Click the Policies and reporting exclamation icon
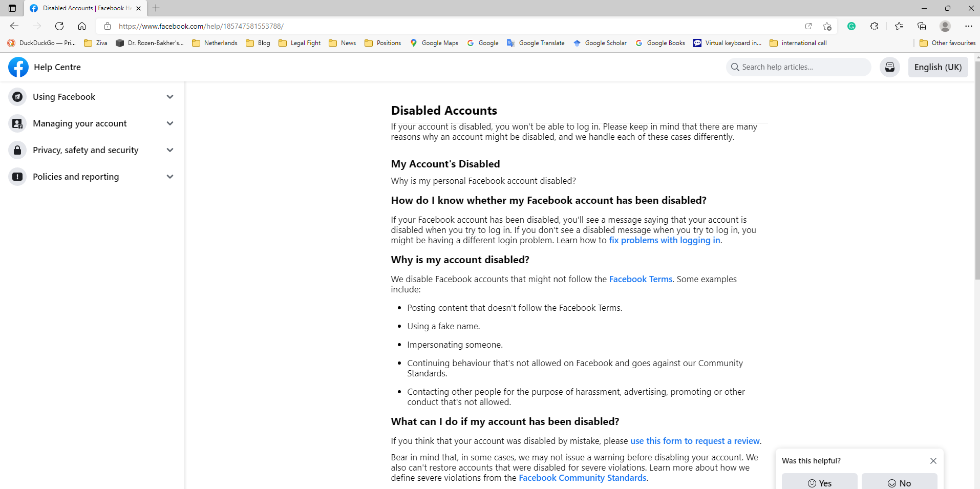This screenshot has width=980, height=489. click(x=17, y=177)
